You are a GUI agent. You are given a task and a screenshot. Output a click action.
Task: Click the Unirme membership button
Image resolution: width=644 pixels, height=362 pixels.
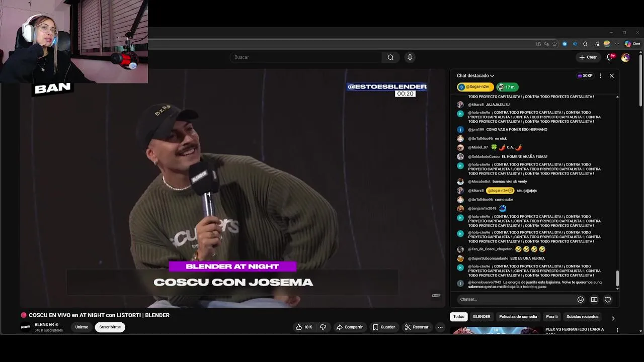(x=82, y=327)
